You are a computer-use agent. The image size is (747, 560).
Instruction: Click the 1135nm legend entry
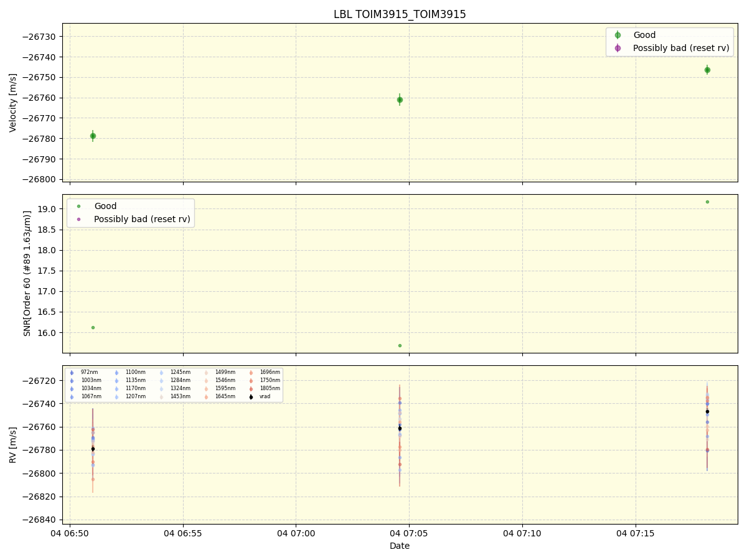coord(116,380)
